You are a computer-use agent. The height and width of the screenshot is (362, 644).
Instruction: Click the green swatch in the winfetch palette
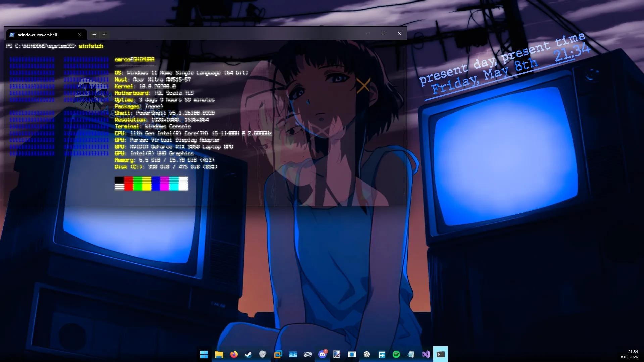(138, 184)
